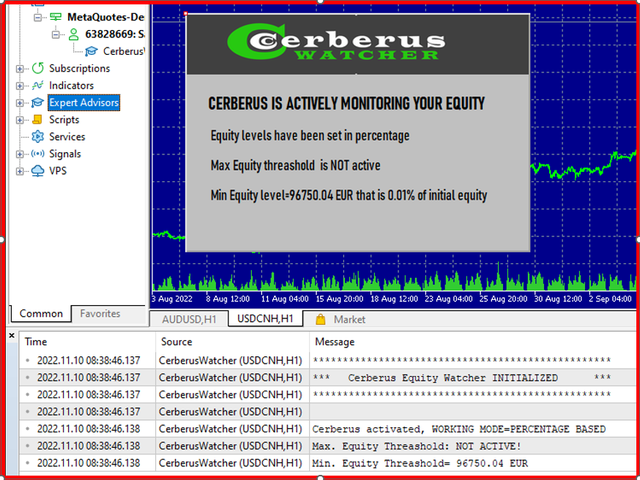Sort log by Message column header

(473, 342)
